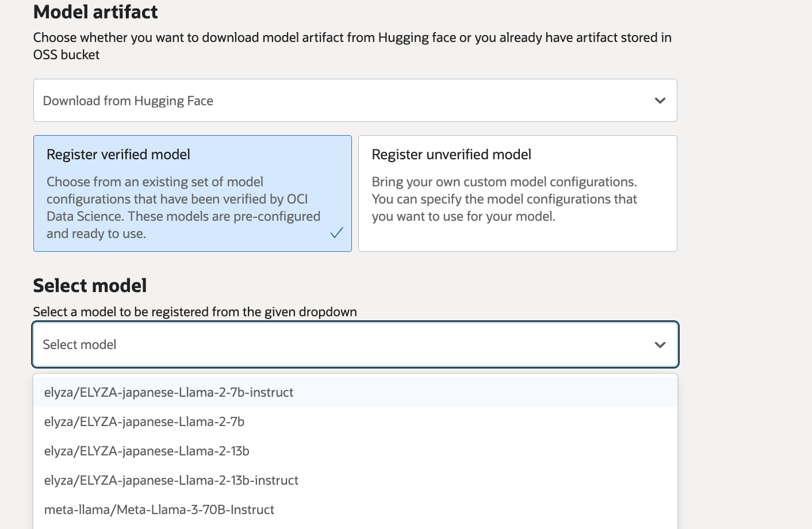Image resolution: width=812 pixels, height=529 pixels.
Task: Click the downward chevron icon on Select model
Action: point(660,344)
